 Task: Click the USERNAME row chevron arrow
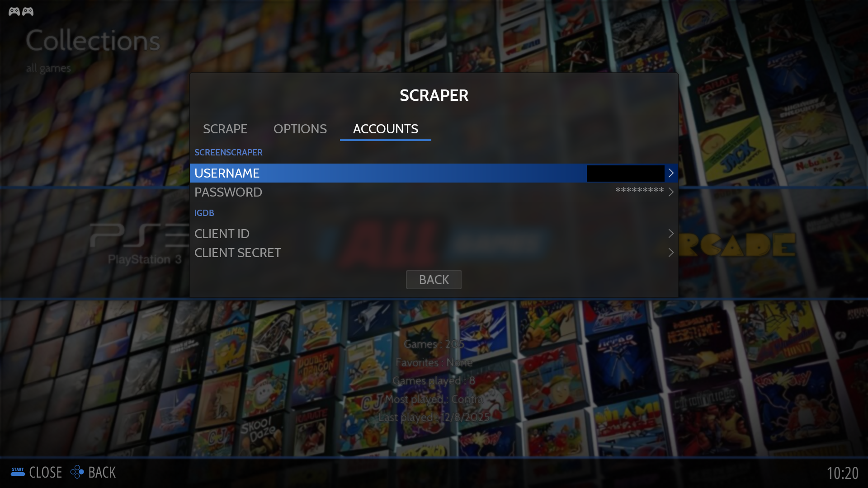point(671,173)
